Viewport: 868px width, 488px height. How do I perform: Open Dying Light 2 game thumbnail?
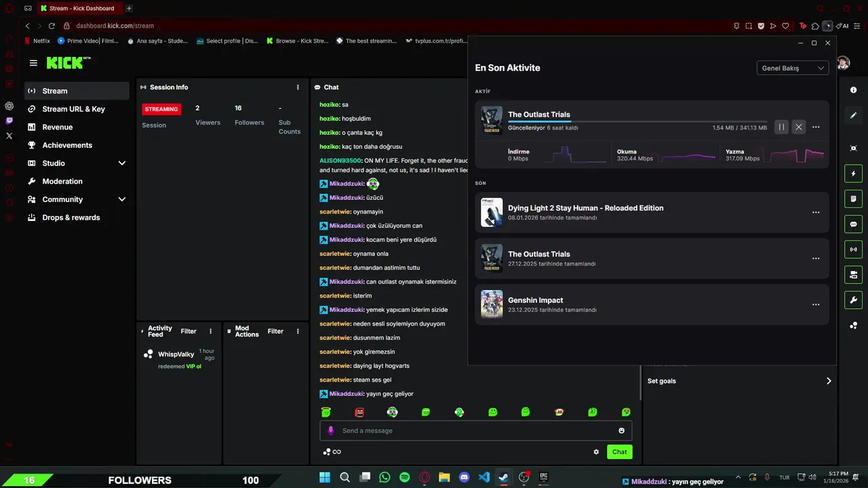[x=492, y=212]
